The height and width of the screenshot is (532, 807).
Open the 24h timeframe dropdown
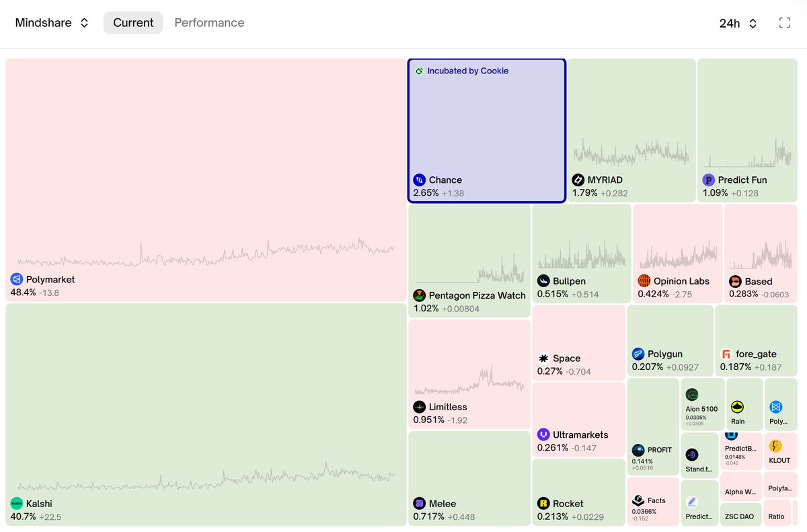pyautogui.click(x=738, y=23)
